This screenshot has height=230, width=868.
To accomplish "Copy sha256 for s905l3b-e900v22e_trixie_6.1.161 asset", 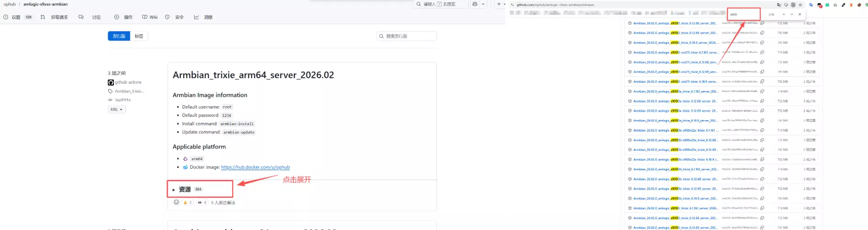I will click(762, 130).
